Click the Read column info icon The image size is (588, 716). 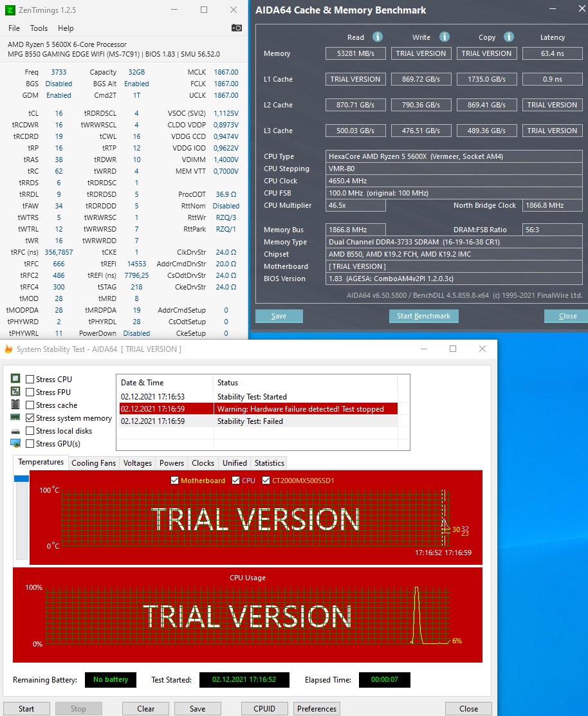click(x=378, y=37)
